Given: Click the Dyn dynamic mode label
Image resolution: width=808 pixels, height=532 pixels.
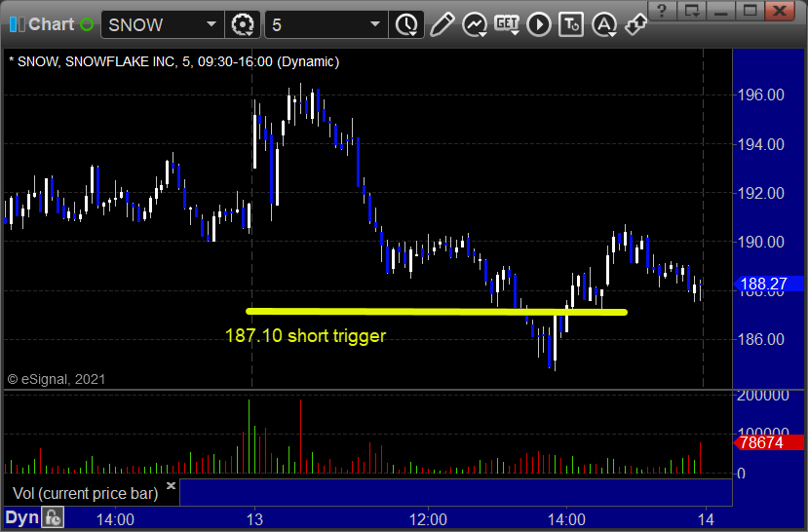Looking at the screenshot, I should coord(21,517).
